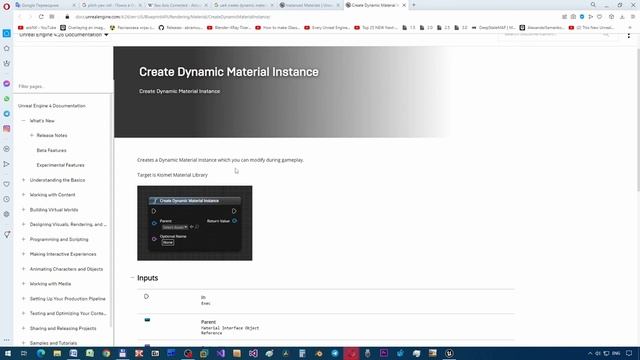Open the documentation page vertical dots menu
The height and width of the screenshot is (360, 640).
point(629,36)
